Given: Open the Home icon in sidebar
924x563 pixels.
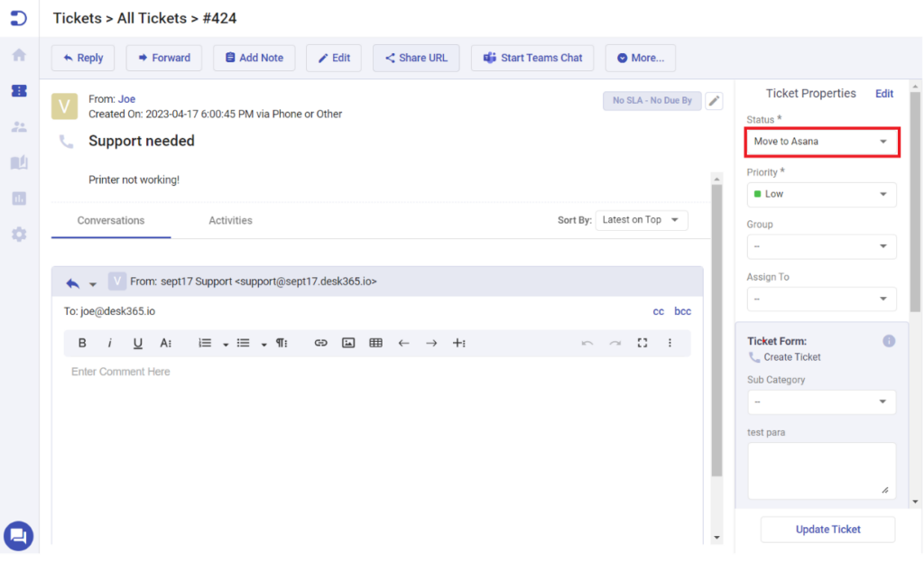Looking at the screenshot, I should [19, 55].
